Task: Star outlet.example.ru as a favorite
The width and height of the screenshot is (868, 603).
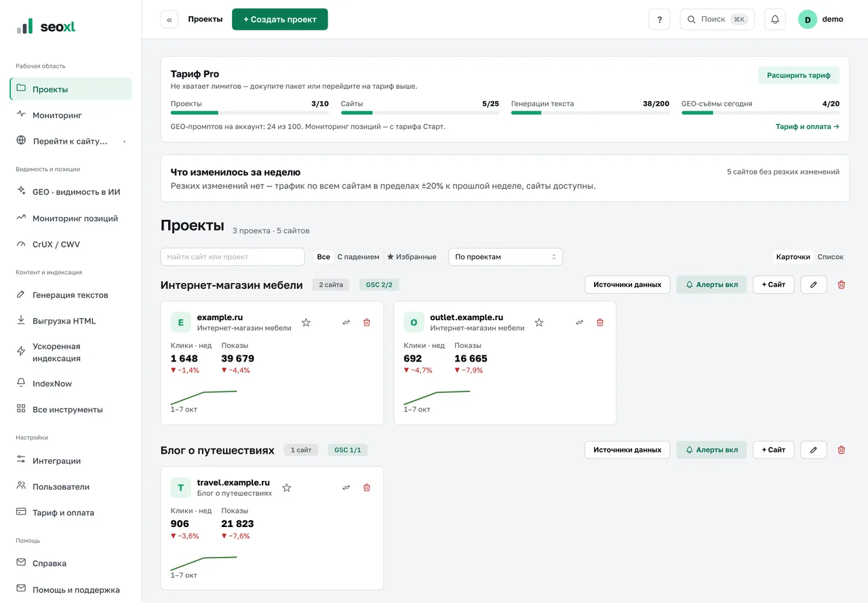Action: 539,323
